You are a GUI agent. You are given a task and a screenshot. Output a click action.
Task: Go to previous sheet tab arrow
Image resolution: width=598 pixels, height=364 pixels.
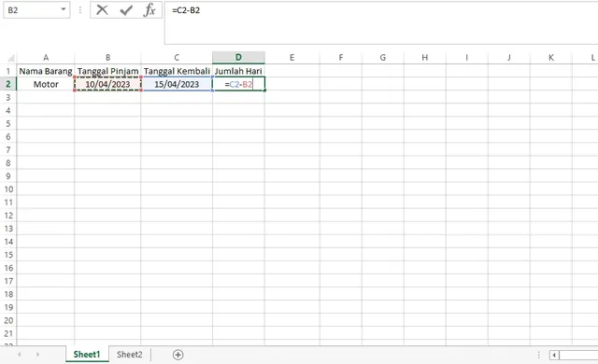20,355
